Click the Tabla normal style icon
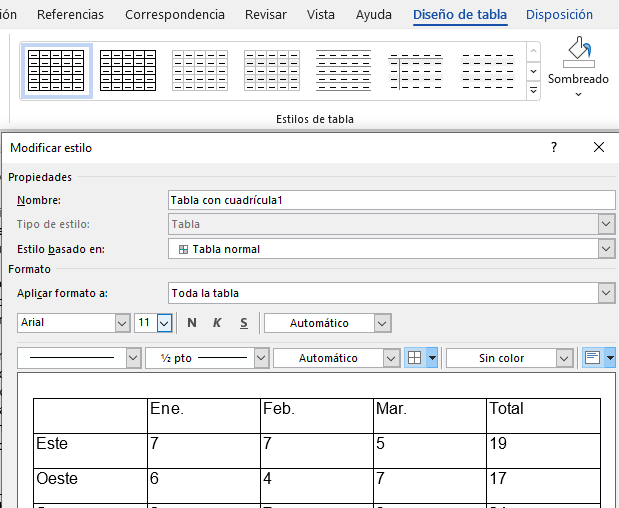 183,249
